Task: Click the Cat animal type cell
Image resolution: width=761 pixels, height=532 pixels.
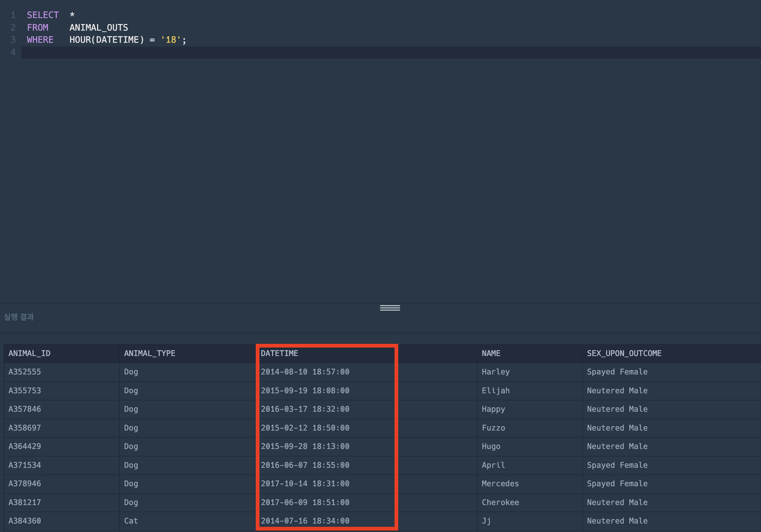Action: coord(131,521)
